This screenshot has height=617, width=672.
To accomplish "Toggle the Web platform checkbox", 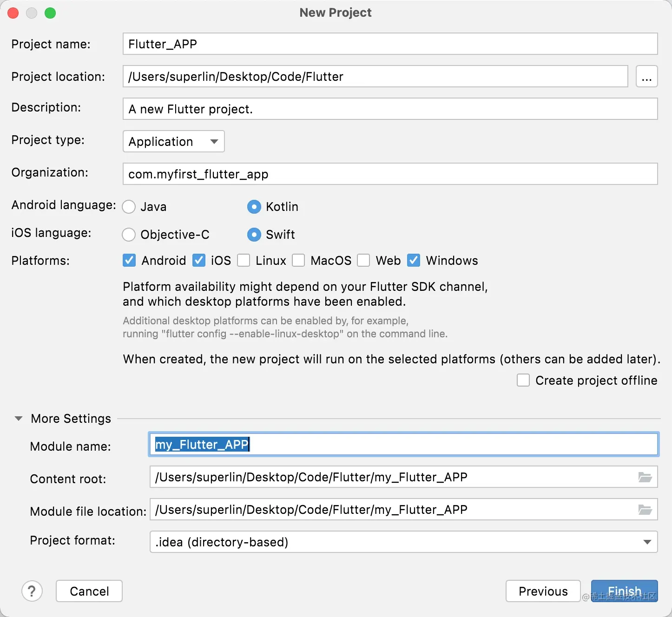I will click(x=363, y=260).
